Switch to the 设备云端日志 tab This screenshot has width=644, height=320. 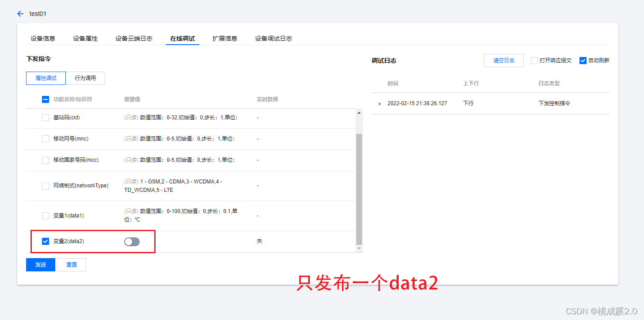(133, 38)
